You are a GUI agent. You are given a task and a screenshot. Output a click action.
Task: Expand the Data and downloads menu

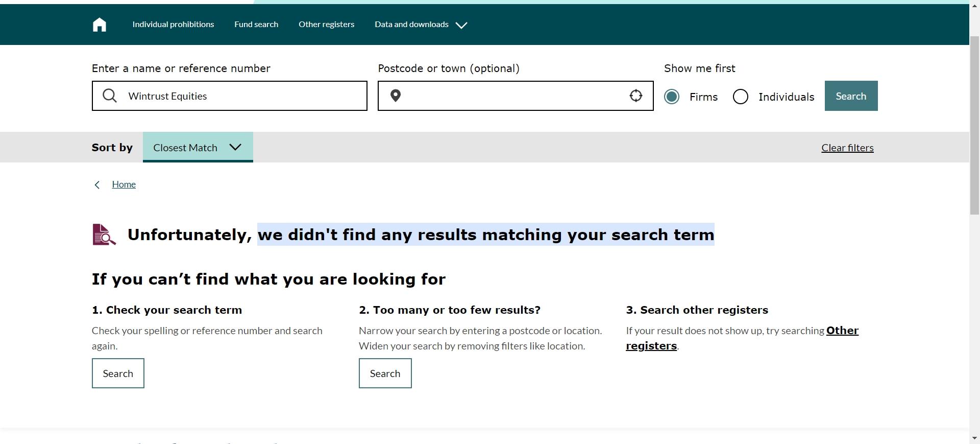[411, 25]
